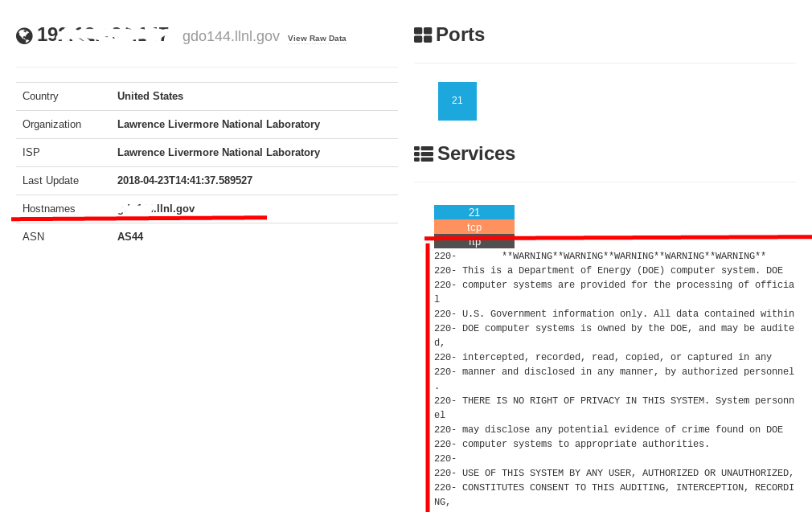
Task: Click the Services section heading
Action: point(476,154)
